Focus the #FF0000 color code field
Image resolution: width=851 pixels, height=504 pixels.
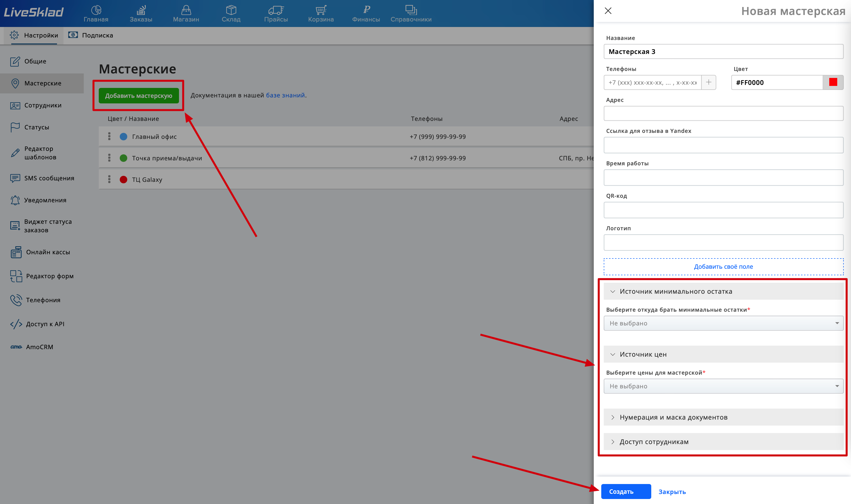tap(777, 82)
